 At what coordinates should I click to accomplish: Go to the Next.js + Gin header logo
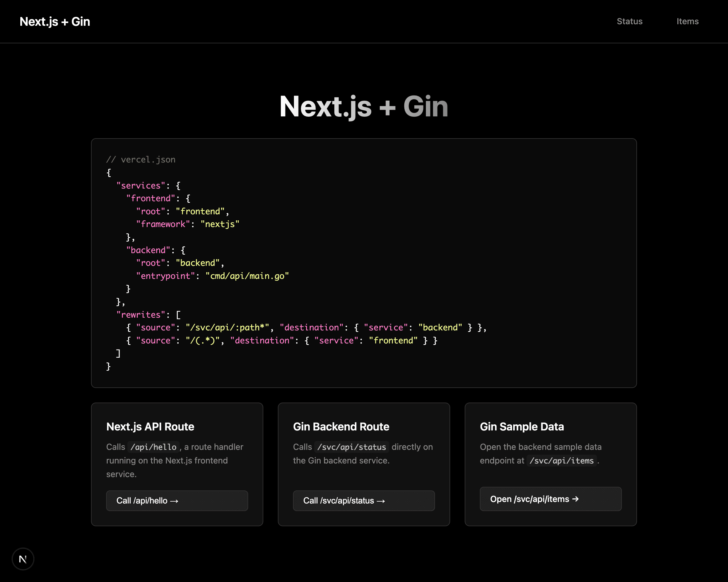point(55,22)
